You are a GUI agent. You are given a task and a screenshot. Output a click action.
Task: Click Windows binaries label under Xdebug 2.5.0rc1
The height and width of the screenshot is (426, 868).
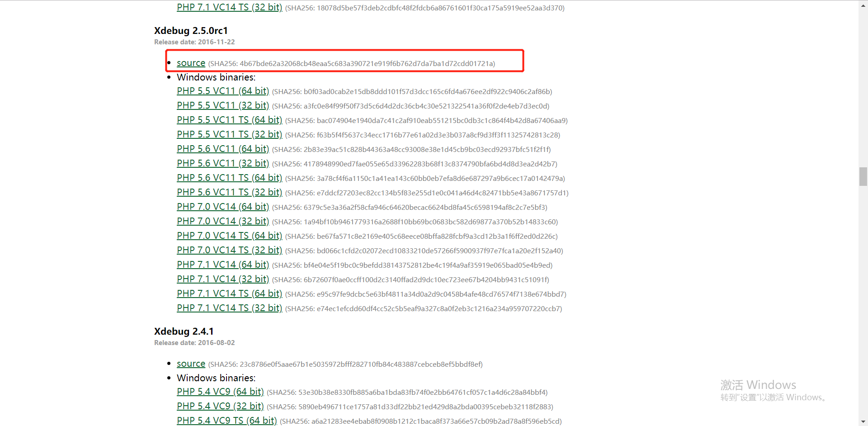[216, 77]
